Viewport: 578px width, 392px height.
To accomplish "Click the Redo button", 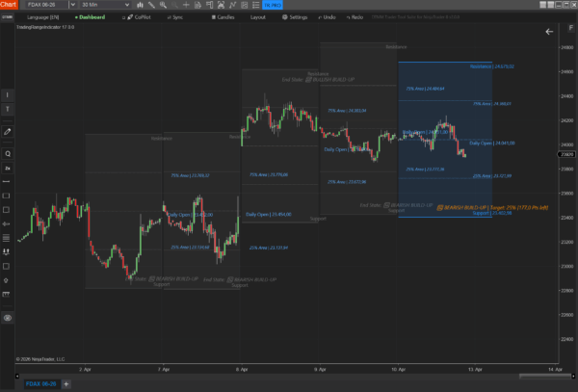I will click(355, 17).
